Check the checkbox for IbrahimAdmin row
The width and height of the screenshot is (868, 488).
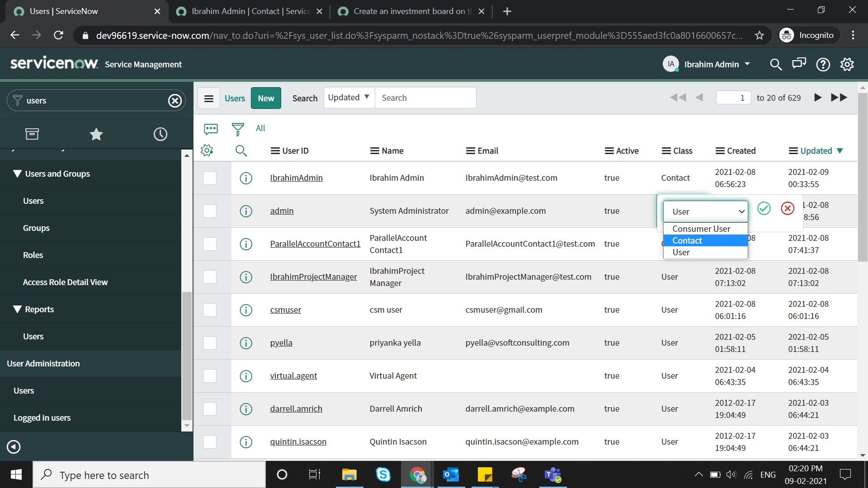tap(209, 178)
